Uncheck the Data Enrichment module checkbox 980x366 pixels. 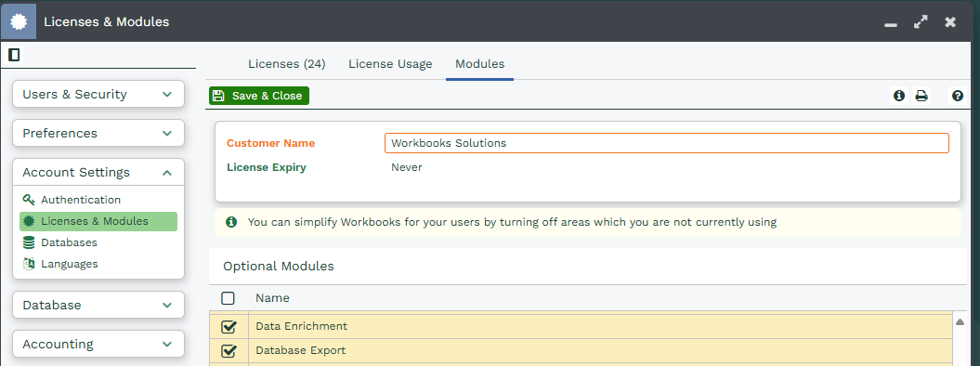pos(229,326)
